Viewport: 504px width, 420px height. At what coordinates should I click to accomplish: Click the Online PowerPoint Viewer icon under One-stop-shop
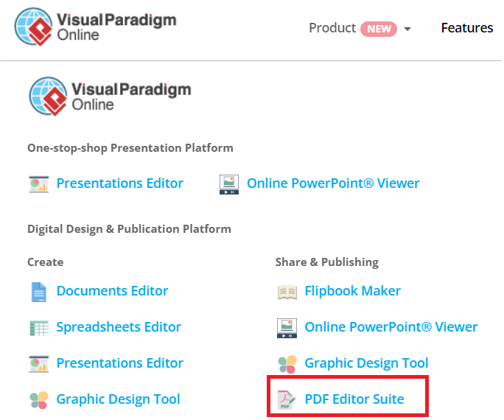tap(229, 183)
